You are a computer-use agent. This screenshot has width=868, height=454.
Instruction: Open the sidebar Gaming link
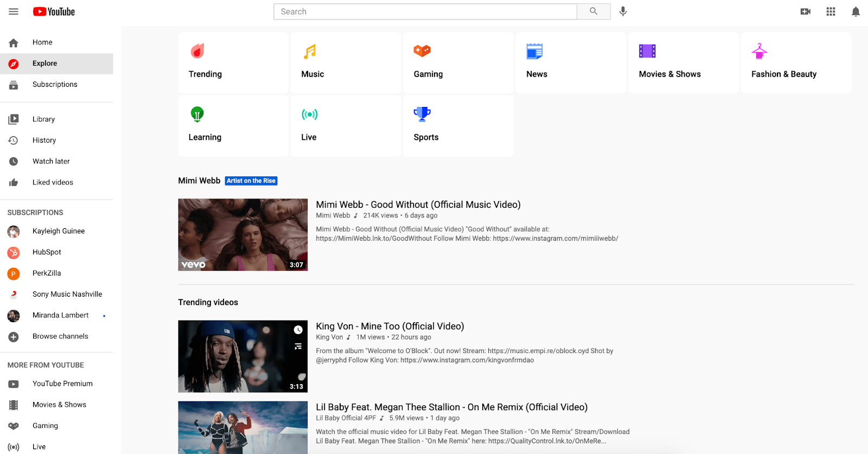[56, 426]
